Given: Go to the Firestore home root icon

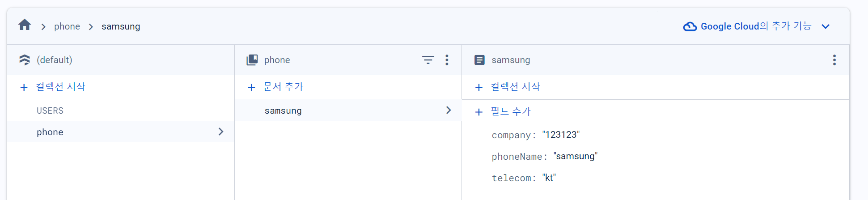Looking at the screenshot, I should (x=25, y=25).
